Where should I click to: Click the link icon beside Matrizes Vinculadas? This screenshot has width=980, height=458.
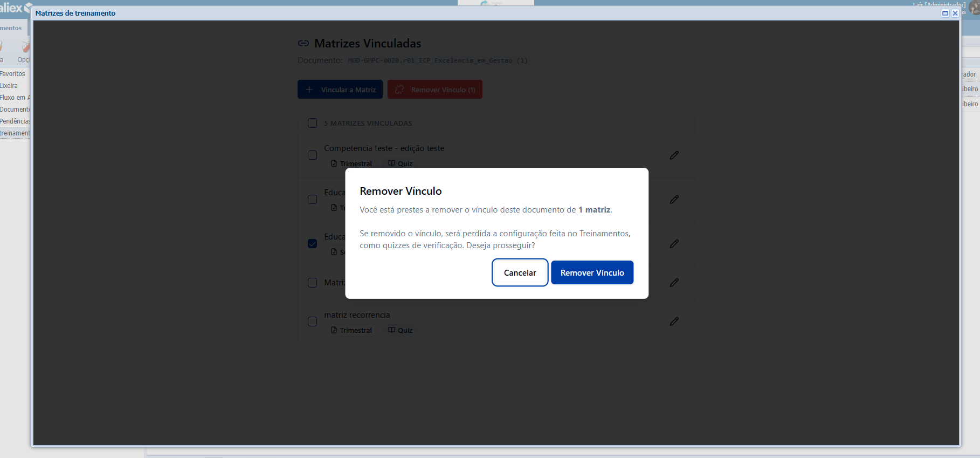(x=303, y=44)
